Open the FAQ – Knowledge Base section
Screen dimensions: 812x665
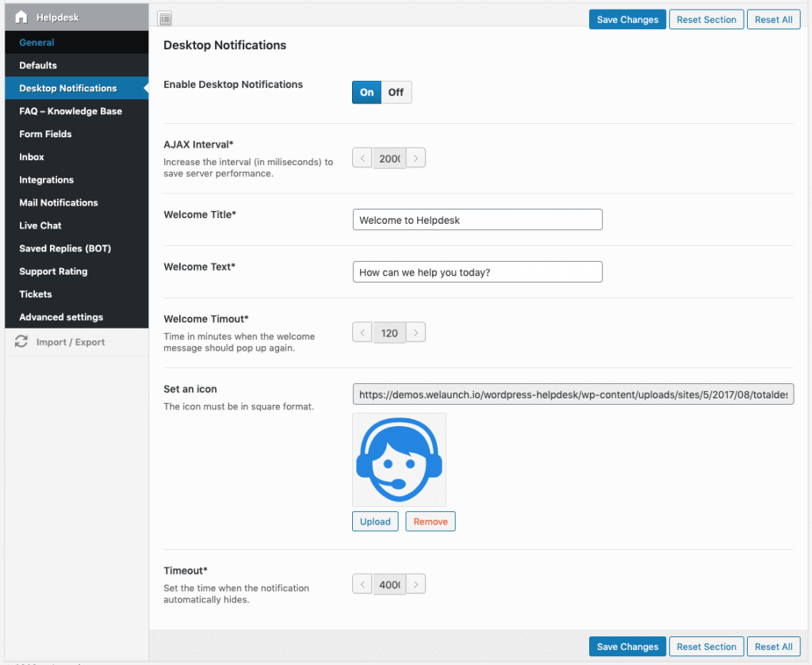(x=71, y=111)
